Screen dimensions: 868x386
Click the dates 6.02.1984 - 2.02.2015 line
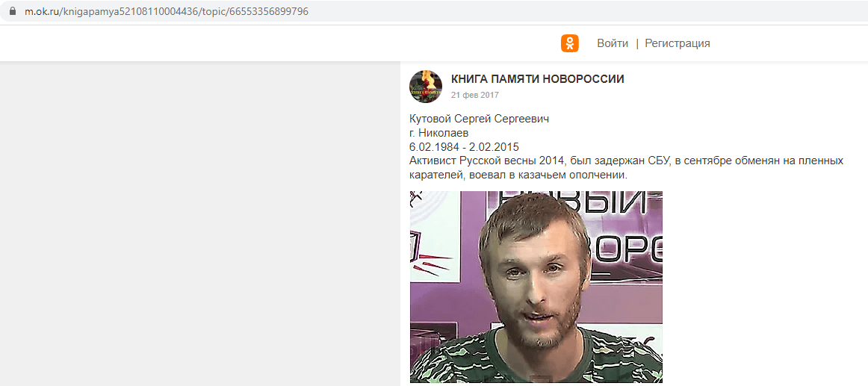(x=464, y=146)
